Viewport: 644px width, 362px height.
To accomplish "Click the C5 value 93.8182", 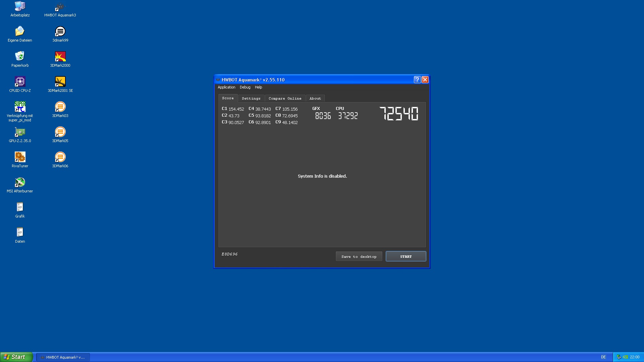I will click(x=263, y=116).
